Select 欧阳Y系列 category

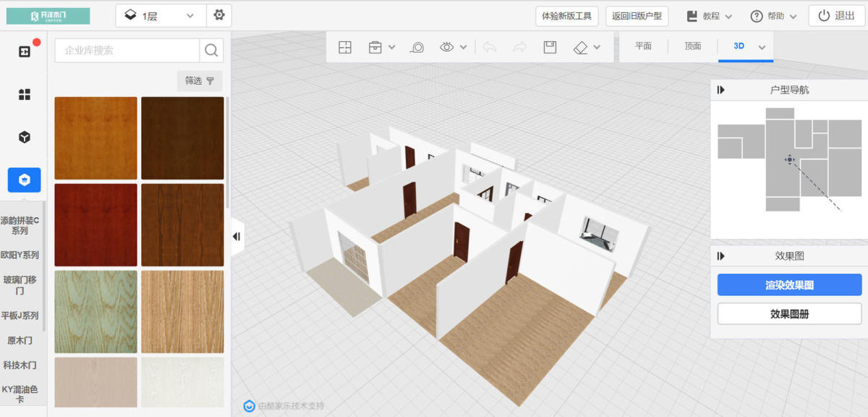click(x=20, y=255)
